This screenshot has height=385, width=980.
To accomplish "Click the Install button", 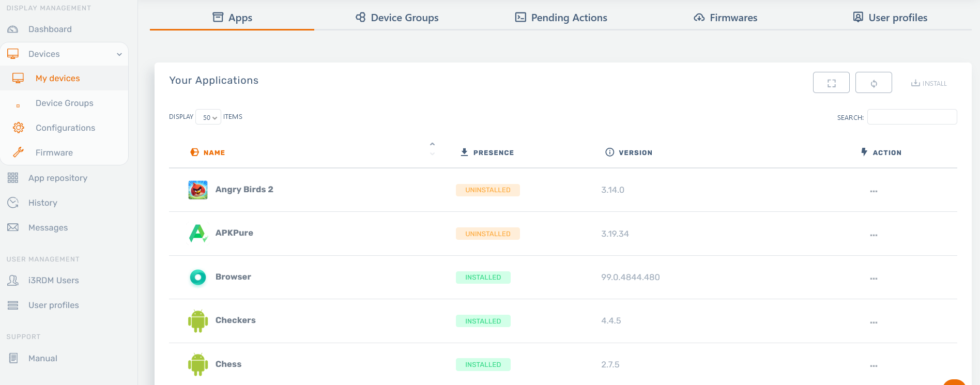I will coord(929,83).
